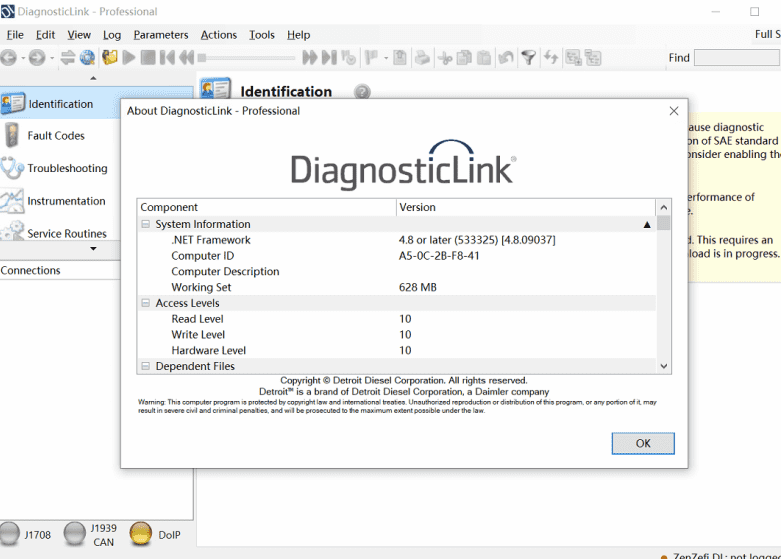
Task: Click OK in the About dialog
Action: 643,443
